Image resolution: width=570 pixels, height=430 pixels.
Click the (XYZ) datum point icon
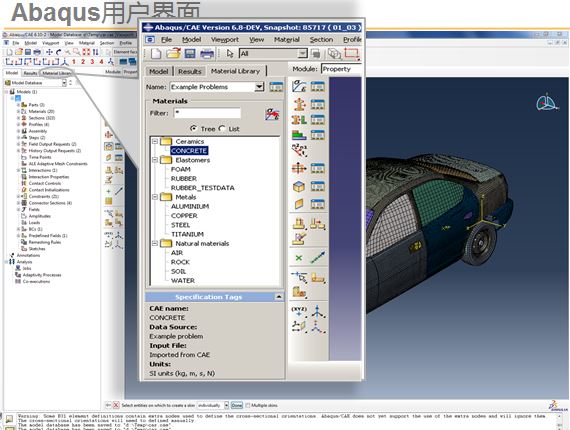pyautogui.click(x=299, y=311)
